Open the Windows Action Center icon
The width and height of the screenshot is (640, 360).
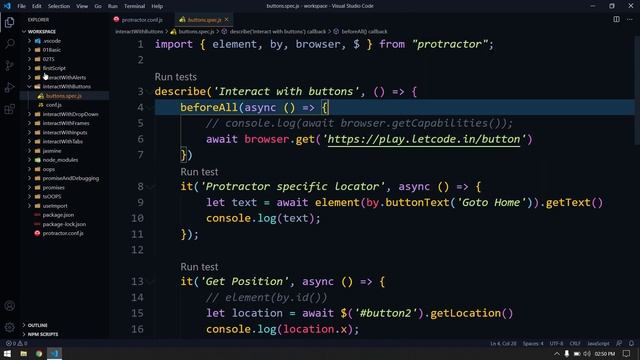[626, 353]
